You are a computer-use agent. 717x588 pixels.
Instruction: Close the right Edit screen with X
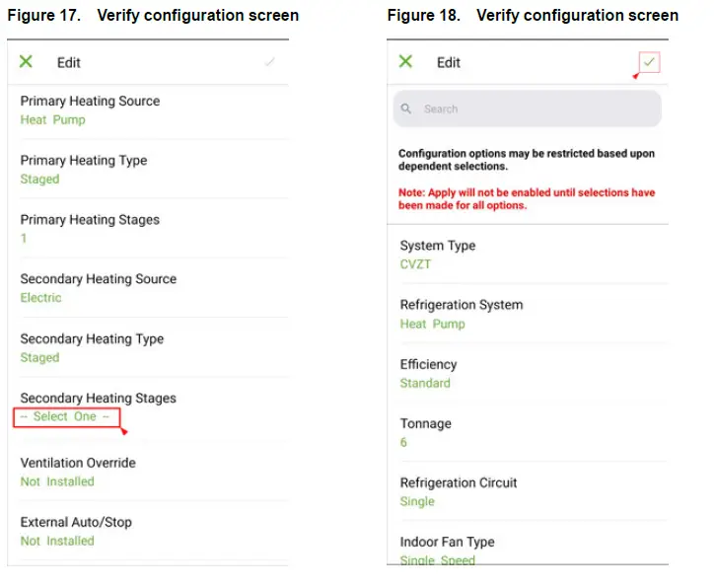pos(405,62)
